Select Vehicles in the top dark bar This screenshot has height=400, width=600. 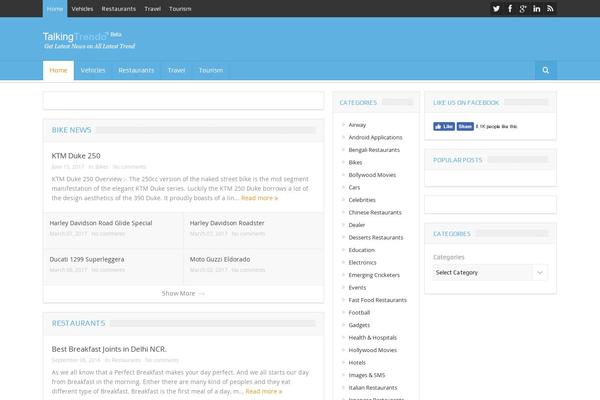(82, 8)
